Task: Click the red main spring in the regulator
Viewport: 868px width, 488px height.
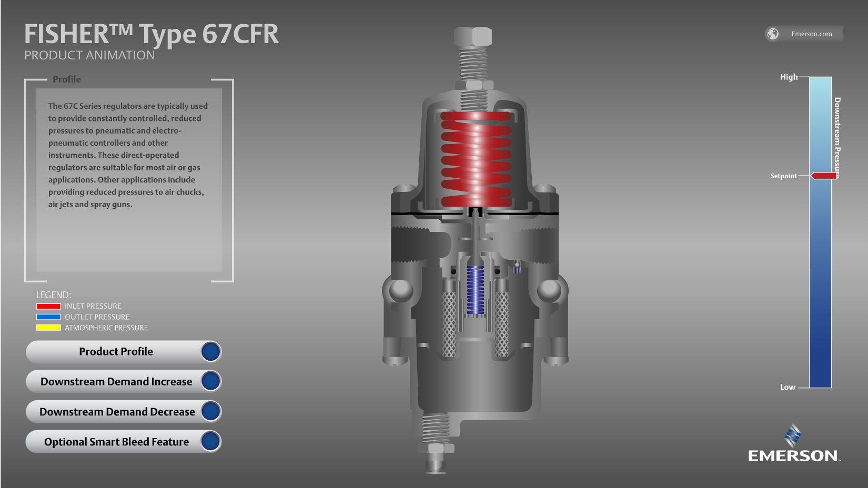Action: click(476, 158)
